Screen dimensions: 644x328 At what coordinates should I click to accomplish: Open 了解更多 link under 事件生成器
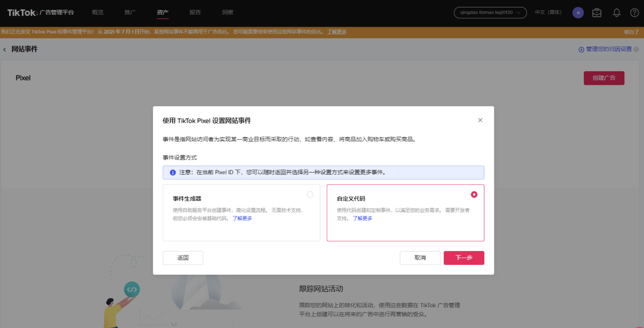pyautogui.click(x=242, y=218)
